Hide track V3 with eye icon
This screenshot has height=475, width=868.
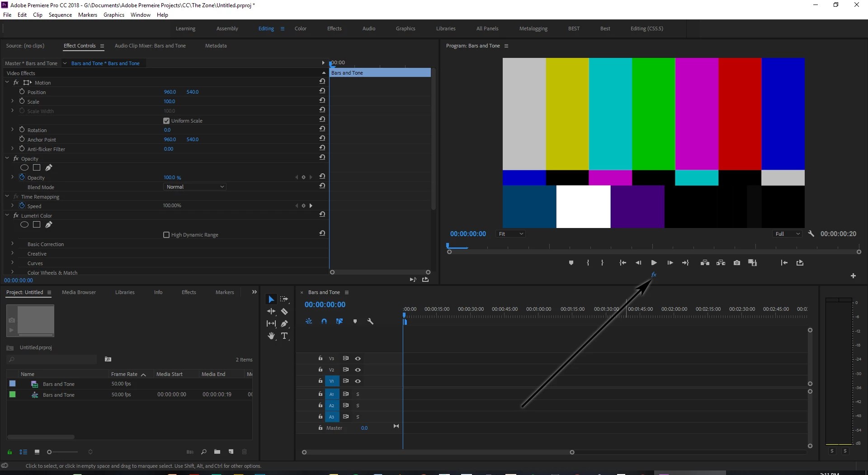click(358, 358)
